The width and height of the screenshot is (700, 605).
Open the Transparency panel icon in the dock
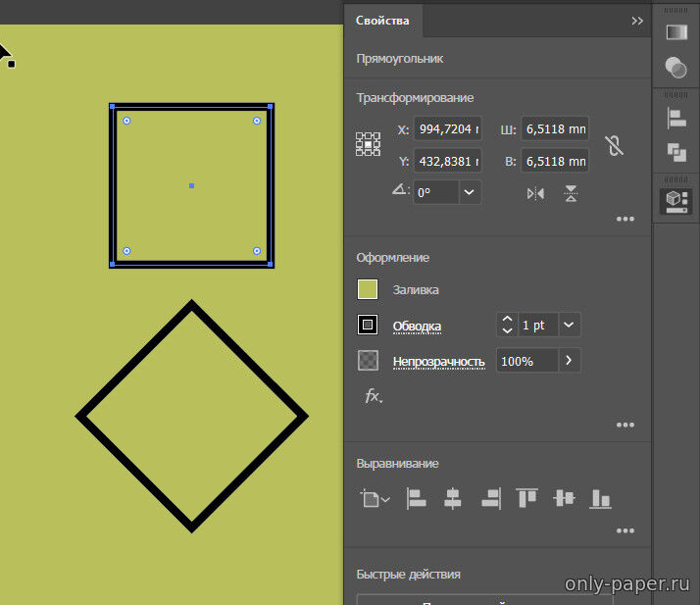[676, 68]
